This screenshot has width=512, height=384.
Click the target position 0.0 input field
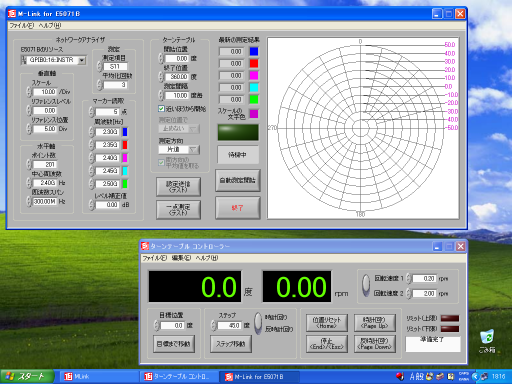pos(172,325)
